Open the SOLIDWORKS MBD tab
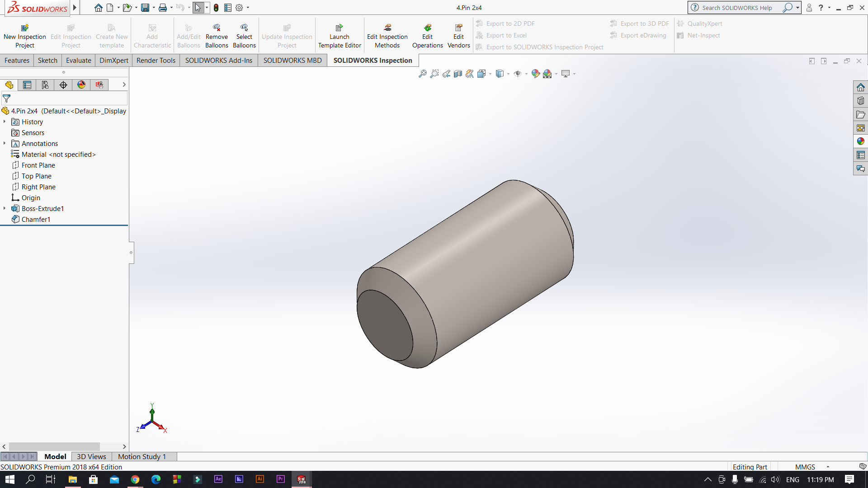The width and height of the screenshot is (868, 488). tap(292, 61)
